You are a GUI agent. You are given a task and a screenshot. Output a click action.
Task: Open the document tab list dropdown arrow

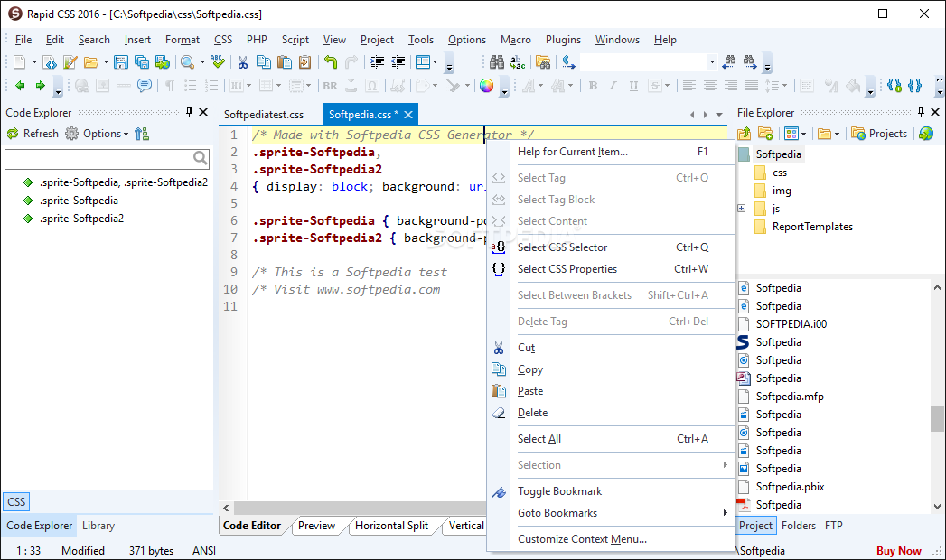[719, 115]
